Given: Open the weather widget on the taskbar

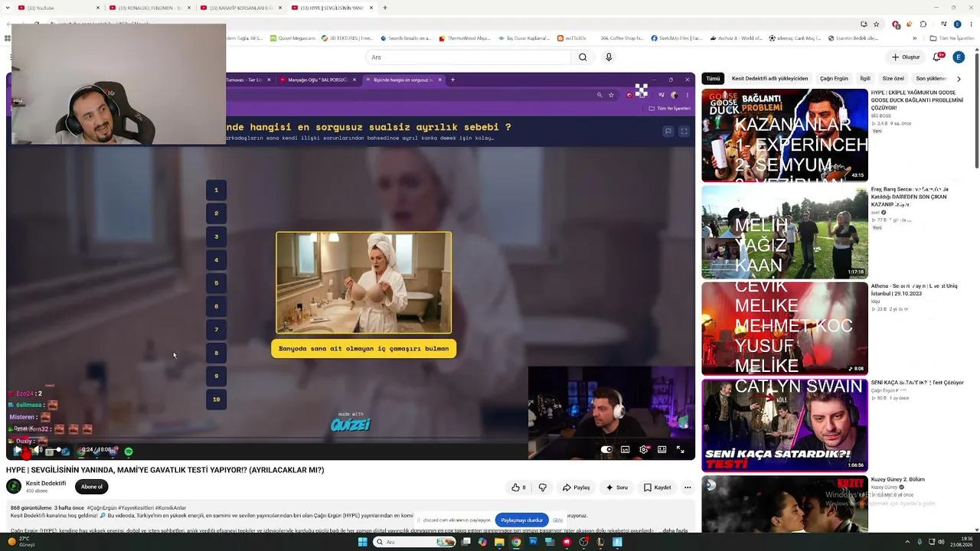Looking at the screenshot, I should coord(20,542).
